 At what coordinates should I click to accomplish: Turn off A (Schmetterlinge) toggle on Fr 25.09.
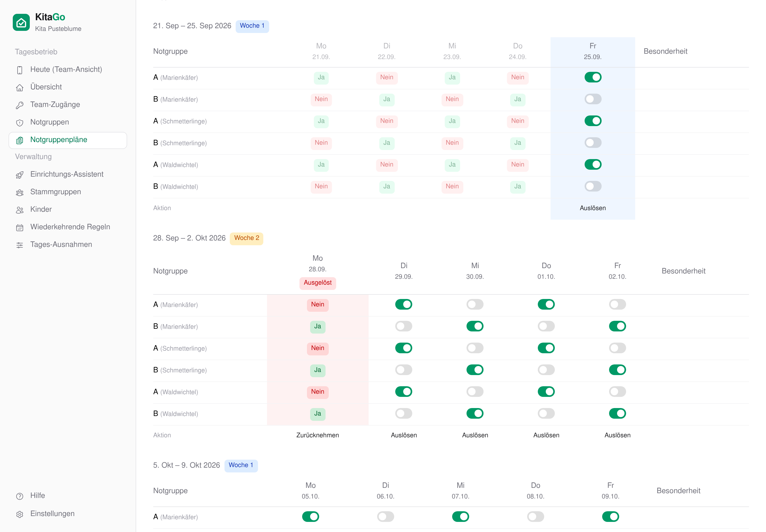(x=593, y=121)
